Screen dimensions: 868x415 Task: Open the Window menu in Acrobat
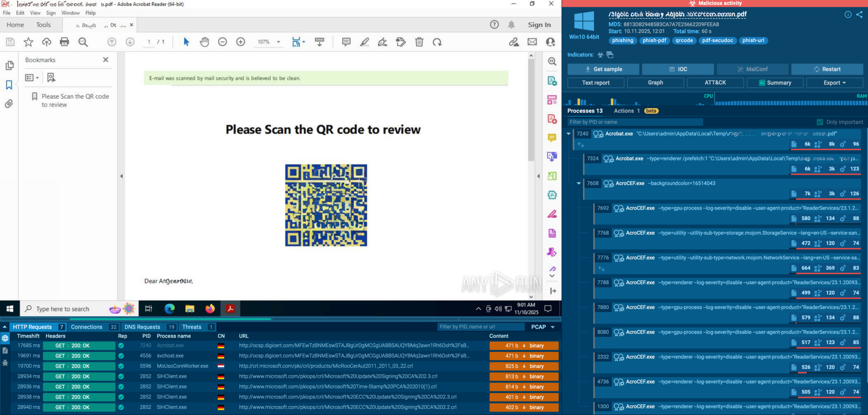point(70,13)
